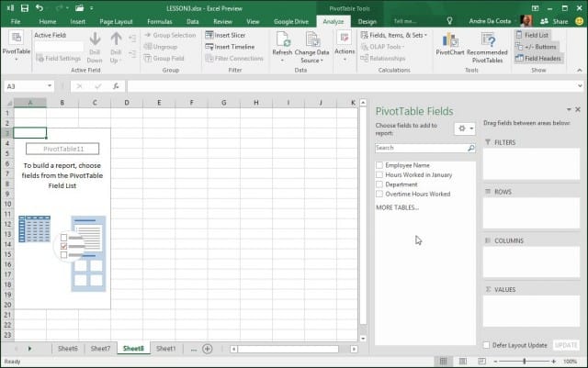The image size is (588, 368).
Task: Open Fields, Items, & Sets dropdown
Action: tap(394, 35)
